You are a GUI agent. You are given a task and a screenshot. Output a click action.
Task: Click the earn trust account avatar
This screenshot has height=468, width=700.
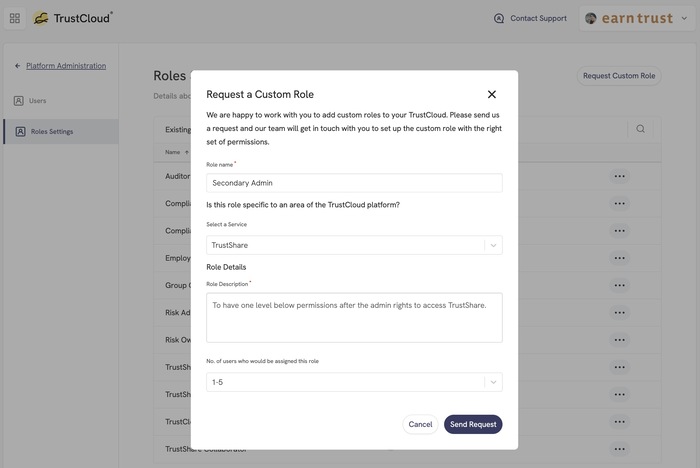coord(591,18)
